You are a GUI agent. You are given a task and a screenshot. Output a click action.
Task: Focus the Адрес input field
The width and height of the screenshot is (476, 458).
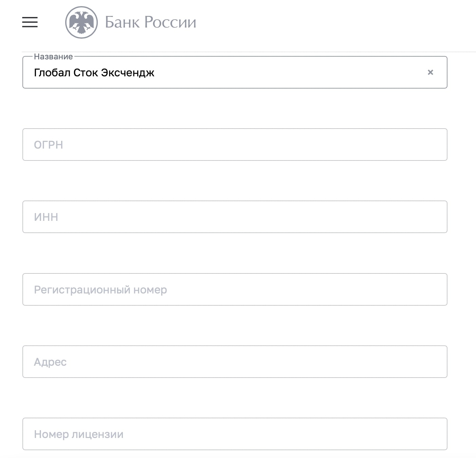coord(235,362)
